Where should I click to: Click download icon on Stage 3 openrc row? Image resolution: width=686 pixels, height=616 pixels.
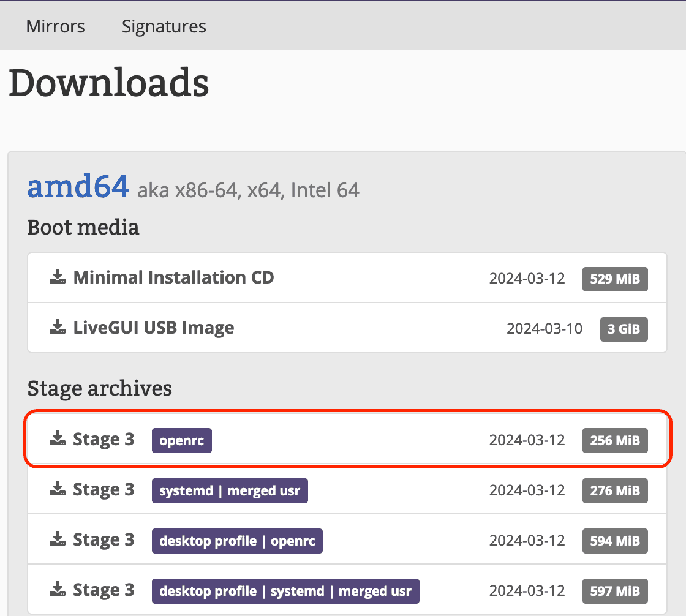(58, 439)
